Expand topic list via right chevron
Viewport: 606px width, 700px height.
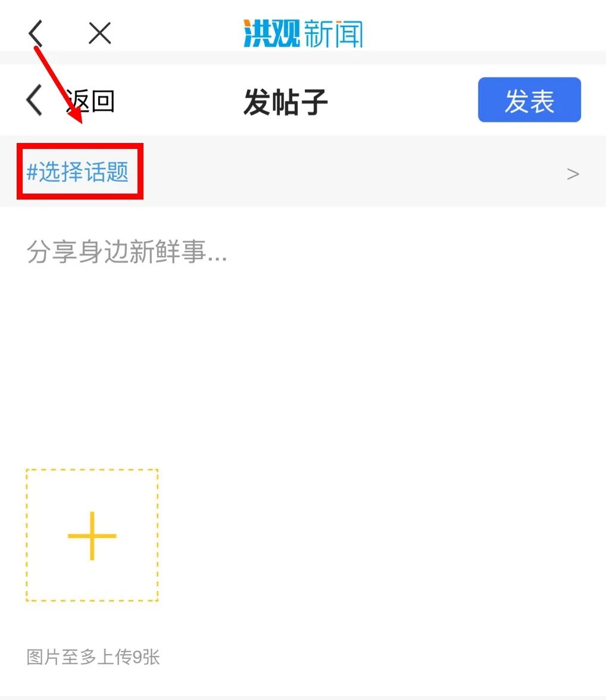[x=573, y=173]
